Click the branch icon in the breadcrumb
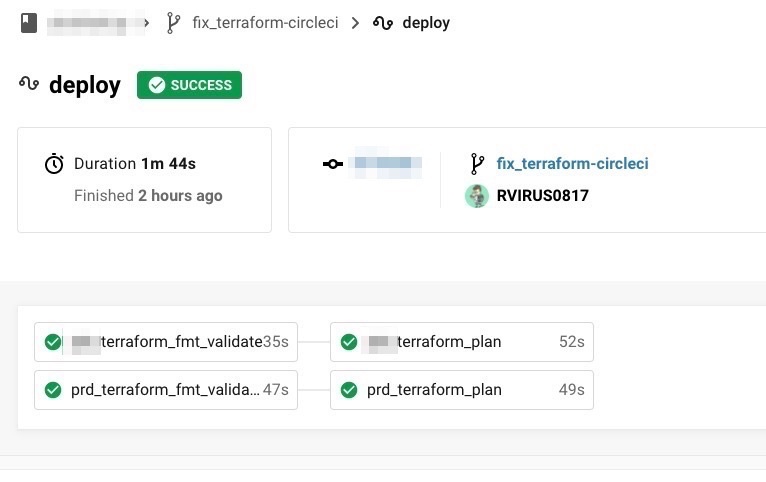The image size is (766, 482). point(173,22)
